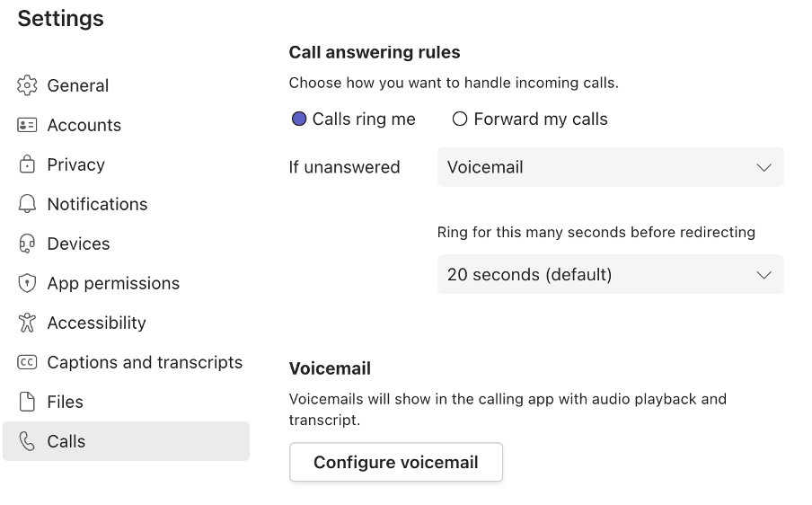Open the App permissions settings page
The image size is (812, 505).
[113, 283]
